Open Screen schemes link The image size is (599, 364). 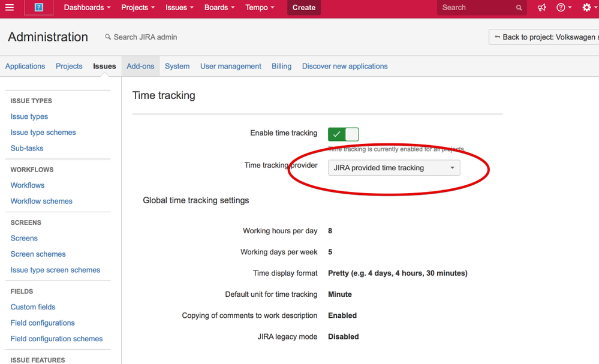(x=38, y=254)
